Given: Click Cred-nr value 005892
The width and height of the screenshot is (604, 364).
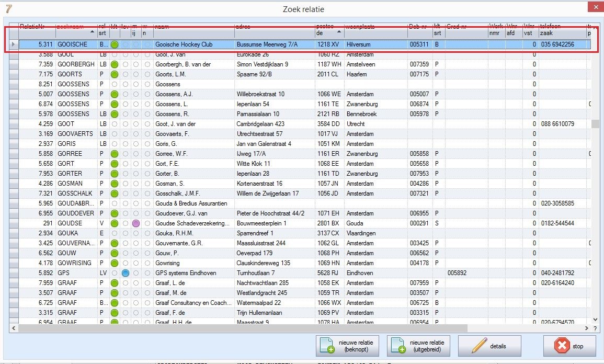Looking at the screenshot, I should tap(457, 273).
